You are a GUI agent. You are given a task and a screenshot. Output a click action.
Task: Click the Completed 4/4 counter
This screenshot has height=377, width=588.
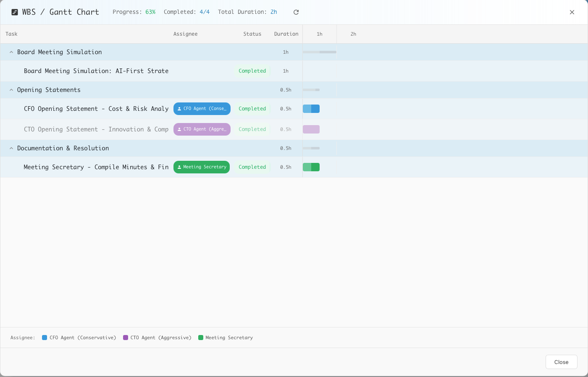(205, 12)
